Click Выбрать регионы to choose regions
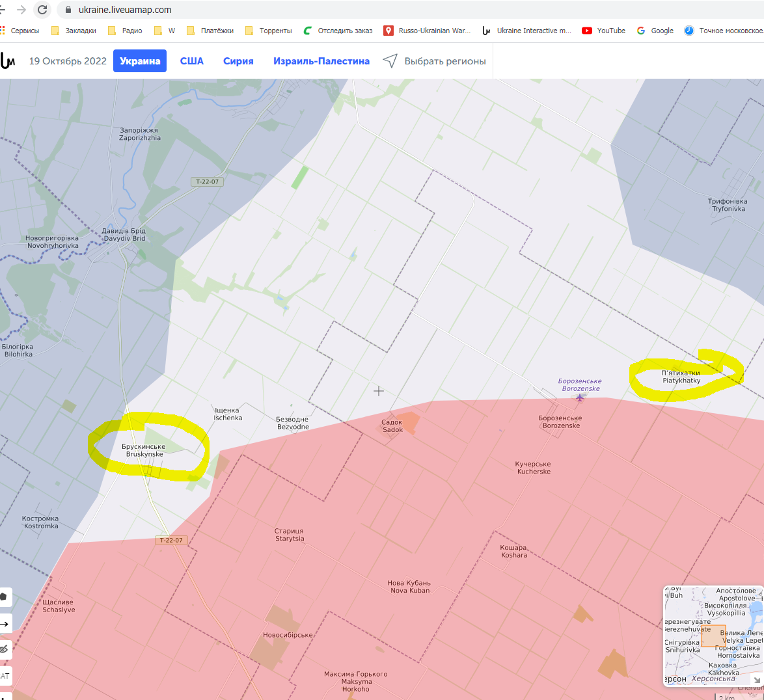Image resolution: width=764 pixels, height=700 pixels. [445, 61]
